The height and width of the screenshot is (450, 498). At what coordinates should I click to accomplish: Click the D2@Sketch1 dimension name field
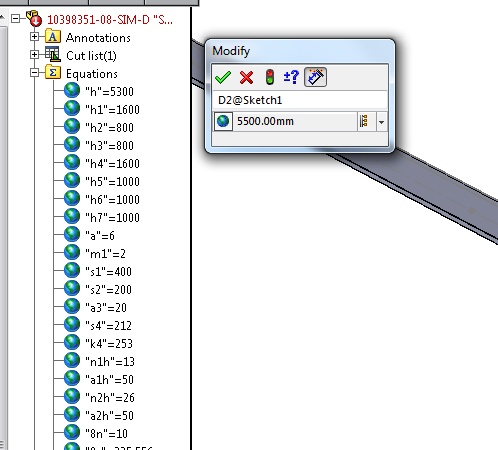[x=300, y=100]
